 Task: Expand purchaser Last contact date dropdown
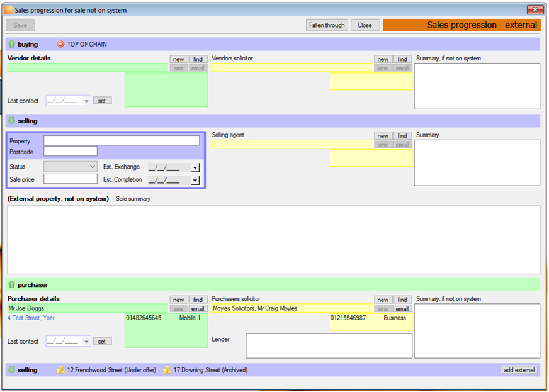tap(86, 341)
